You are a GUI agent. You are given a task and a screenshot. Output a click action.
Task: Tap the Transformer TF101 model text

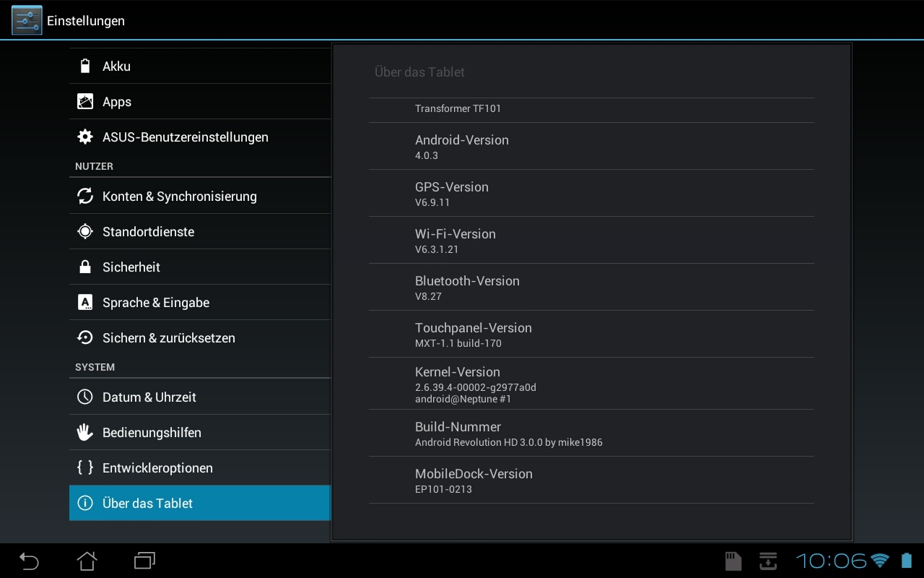tap(458, 108)
